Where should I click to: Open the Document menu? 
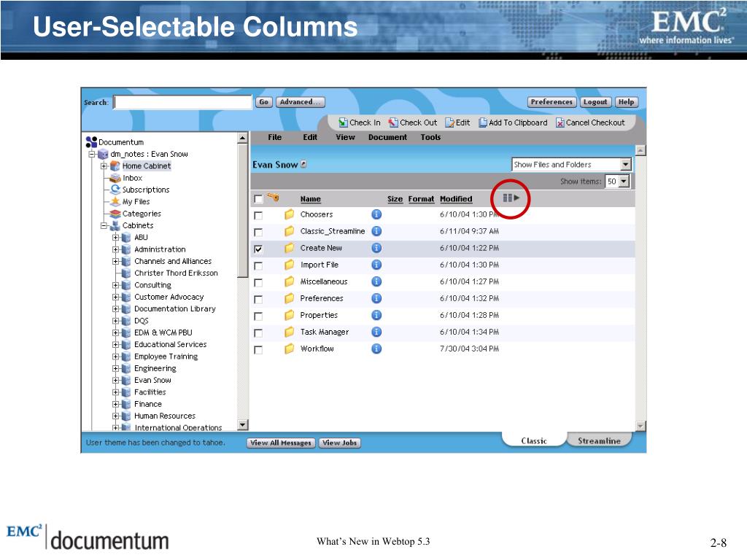388,137
